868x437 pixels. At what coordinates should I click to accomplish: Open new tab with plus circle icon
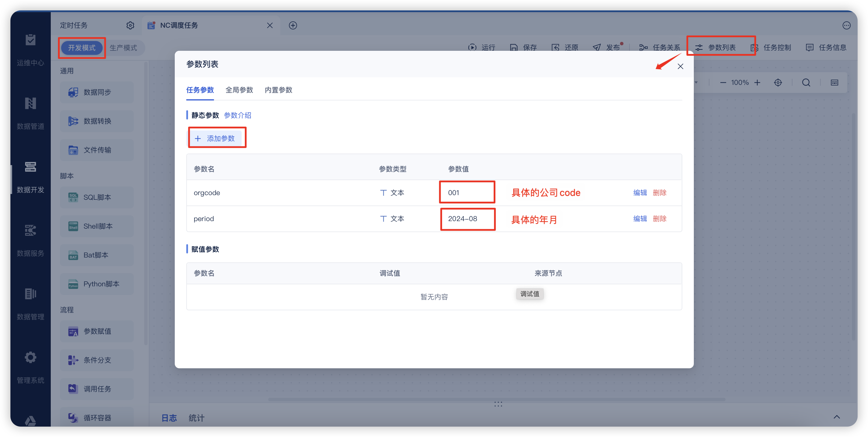293,25
